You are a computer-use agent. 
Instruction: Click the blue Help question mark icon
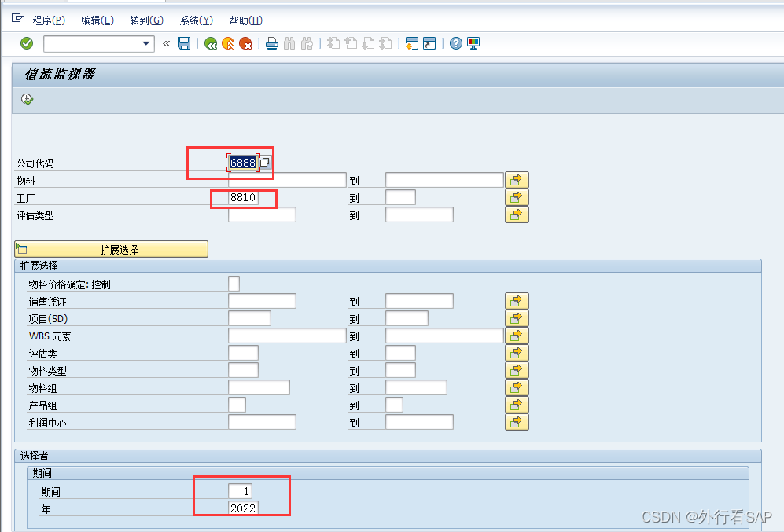pyautogui.click(x=455, y=43)
